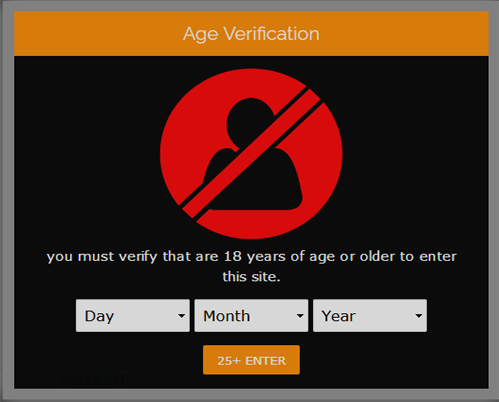Image resolution: width=499 pixels, height=402 pixels.
Task: Click the Age Verification title text
Action: click(x=251, y=34)
